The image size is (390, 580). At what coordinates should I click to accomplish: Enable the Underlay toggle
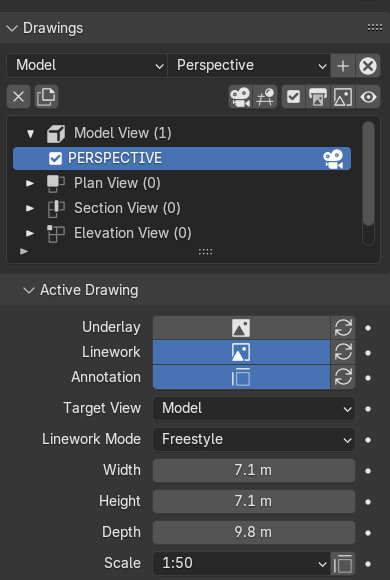tap(241, 328)
